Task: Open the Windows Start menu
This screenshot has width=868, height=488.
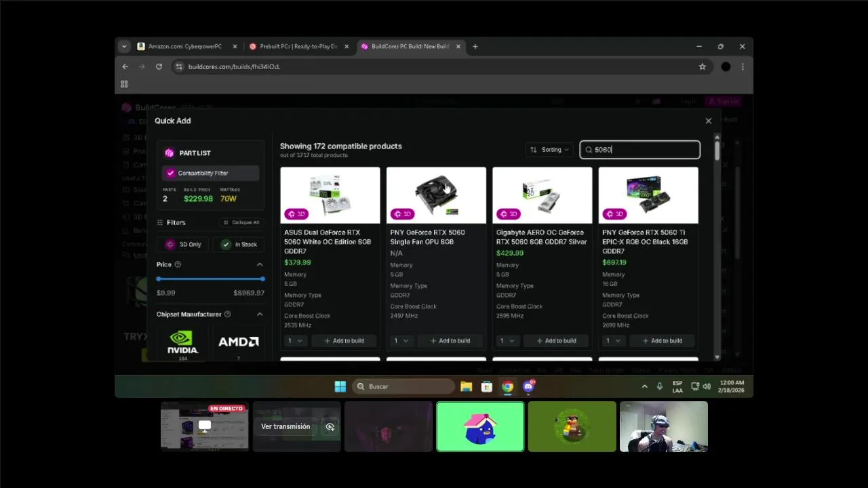Action: (340, 386)
